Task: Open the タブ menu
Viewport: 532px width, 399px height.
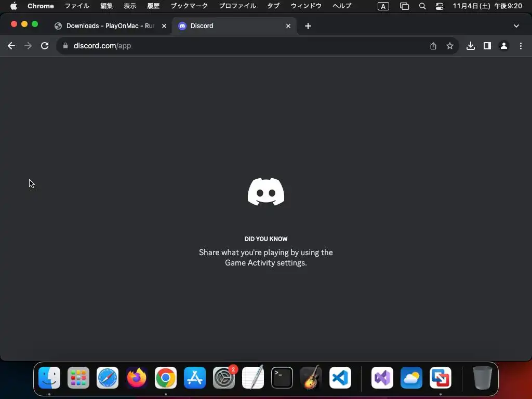Action: (x=273, y=6)
